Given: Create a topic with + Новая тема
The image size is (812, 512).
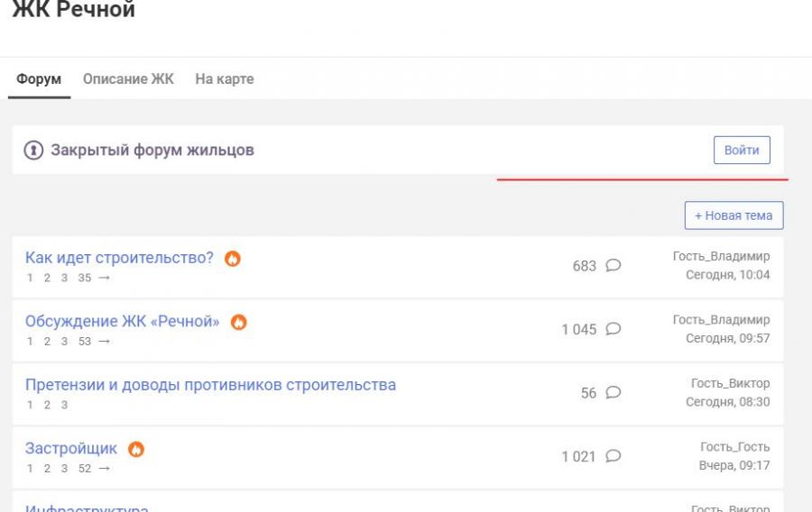Looking at the screenshot, I should (734, 215).
